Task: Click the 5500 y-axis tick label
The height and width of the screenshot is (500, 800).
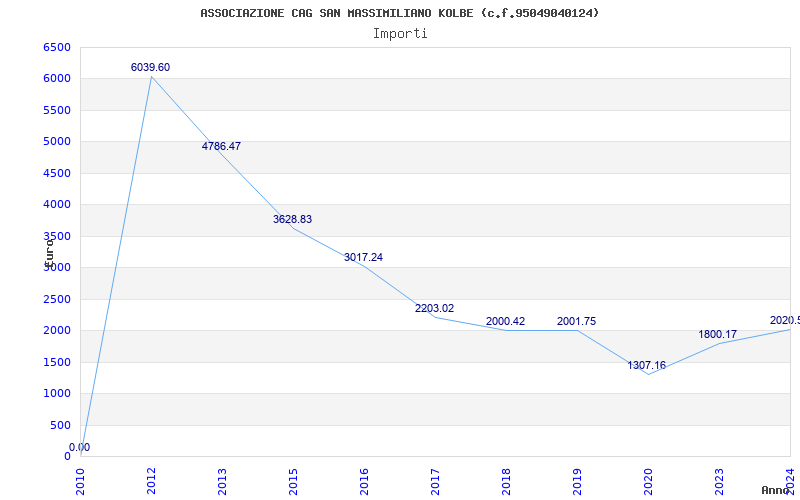Action: click(57, 110)
